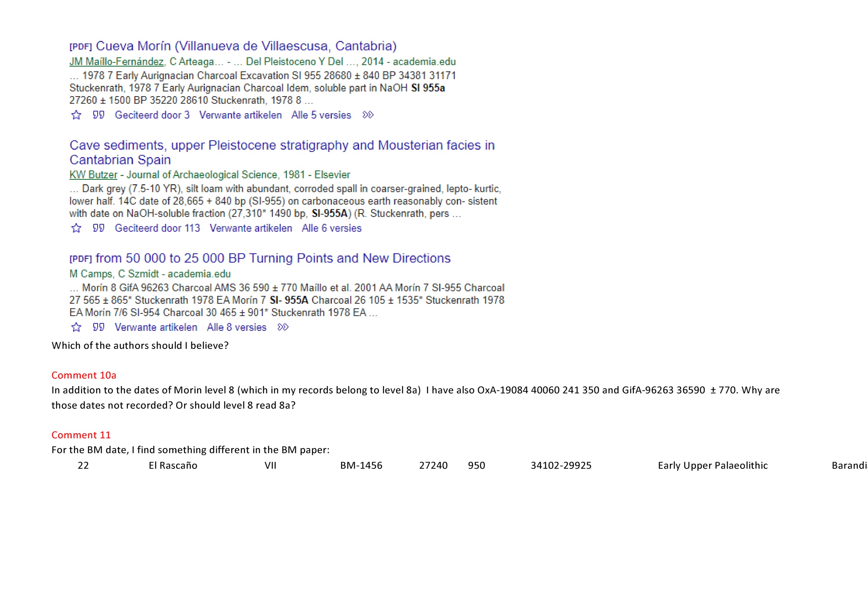Screen dimensions: 868x614
Task: Open Geciteerd door 3 link
Action: pos(152,115)
